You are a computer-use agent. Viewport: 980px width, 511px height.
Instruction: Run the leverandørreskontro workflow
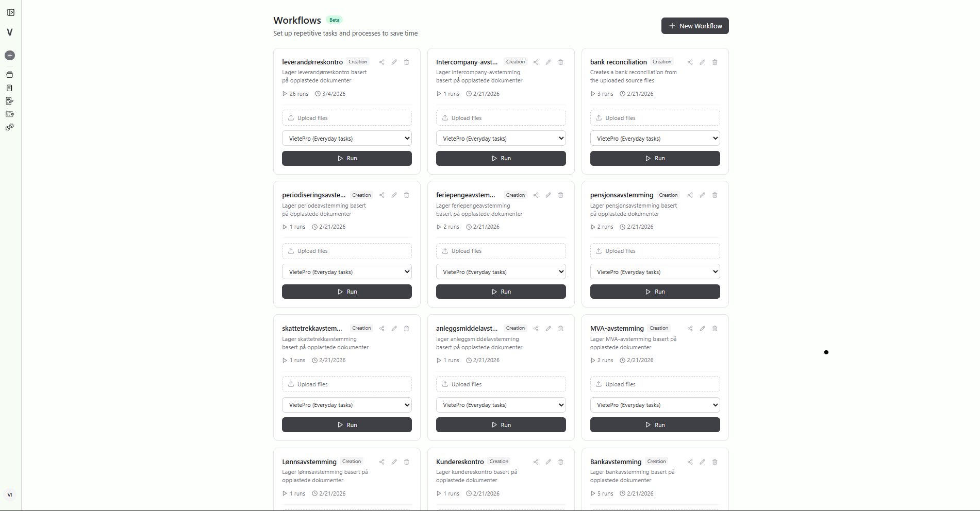tap(346, 158)
